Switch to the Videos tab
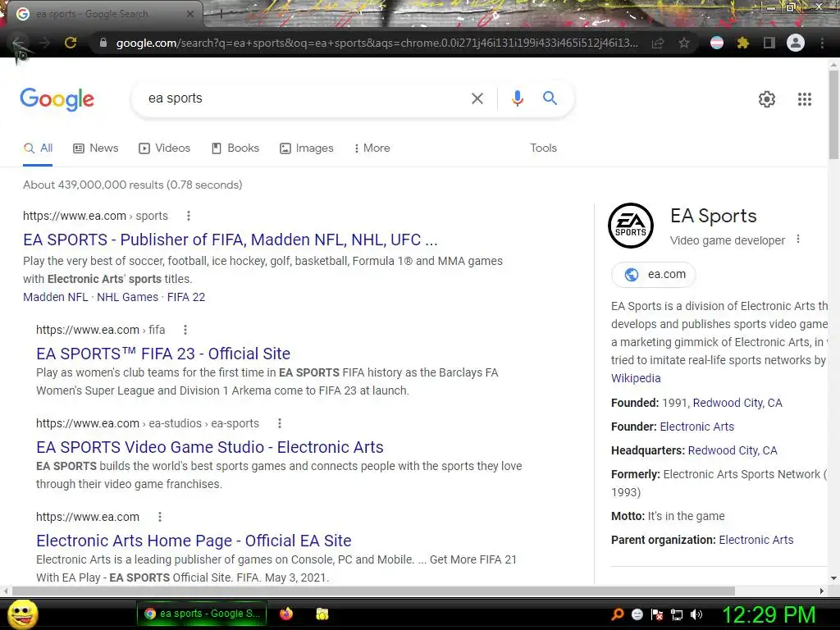Image resolution: width=840 pixels, height=630 pixels. [x=164, y=148]
